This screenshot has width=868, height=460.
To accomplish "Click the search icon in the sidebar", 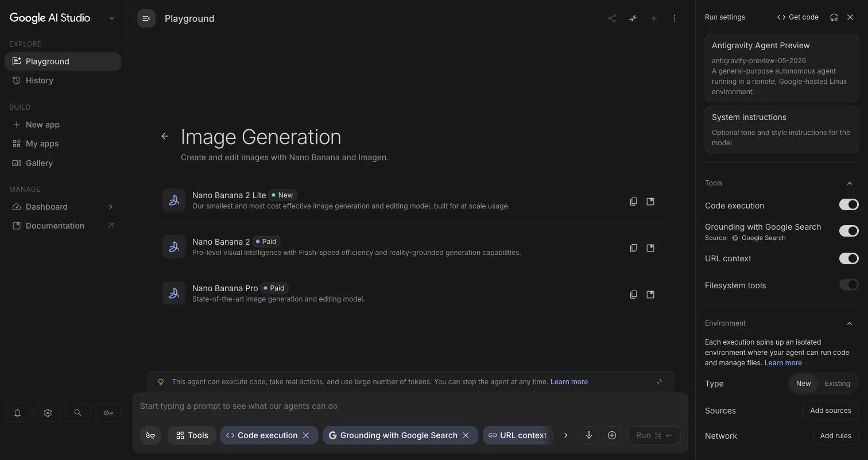I will point(78,413).
